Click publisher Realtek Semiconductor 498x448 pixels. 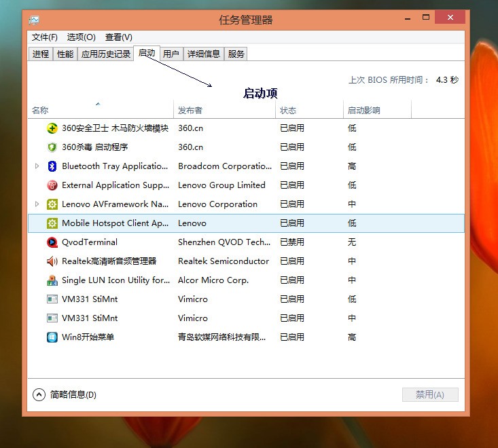224,261
